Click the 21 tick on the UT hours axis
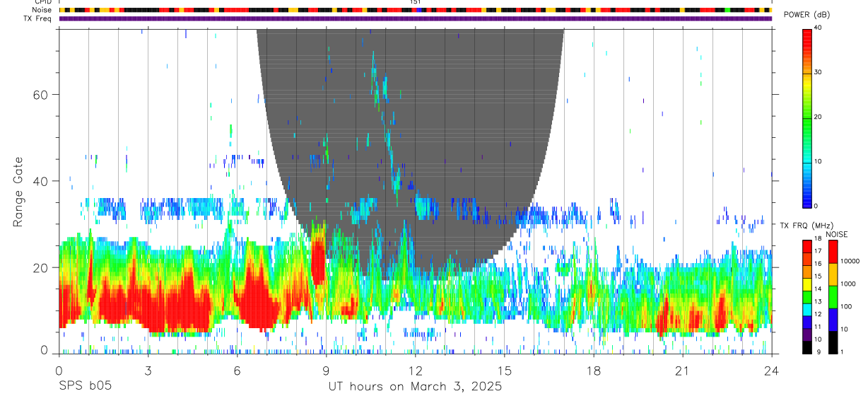 682,371
